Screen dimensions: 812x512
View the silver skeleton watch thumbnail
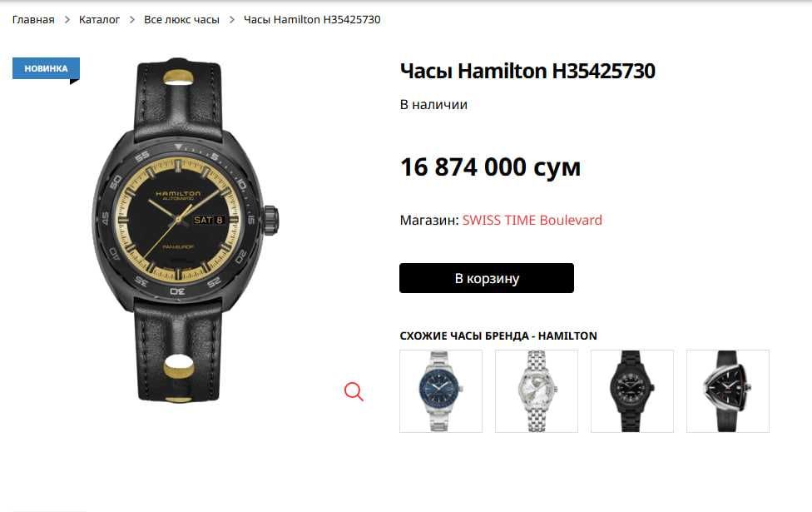tap(537, 391)
